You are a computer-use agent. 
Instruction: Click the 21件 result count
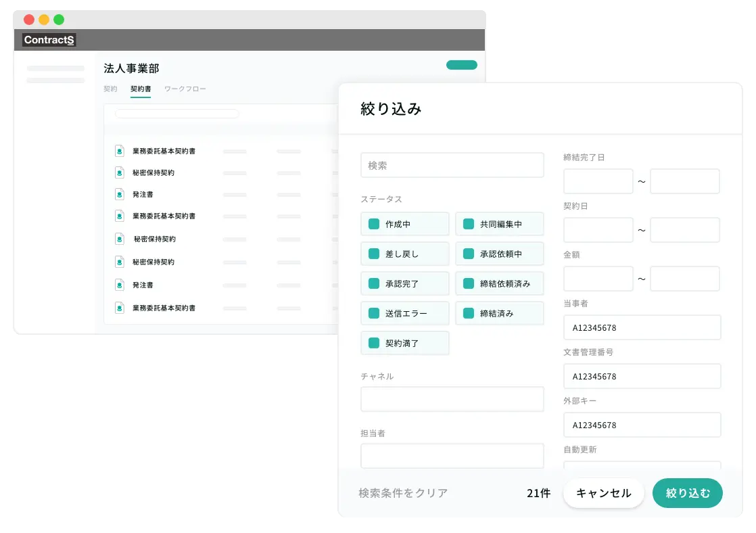point(538,493)
